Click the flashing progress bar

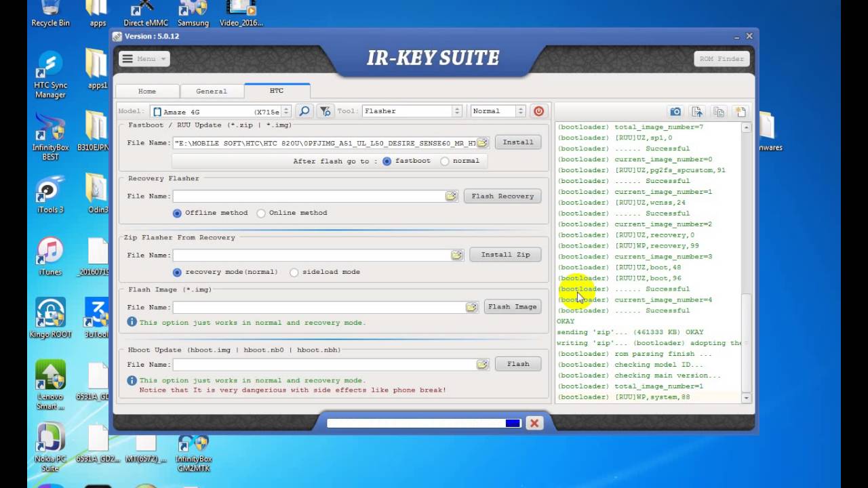pos(424,423)
